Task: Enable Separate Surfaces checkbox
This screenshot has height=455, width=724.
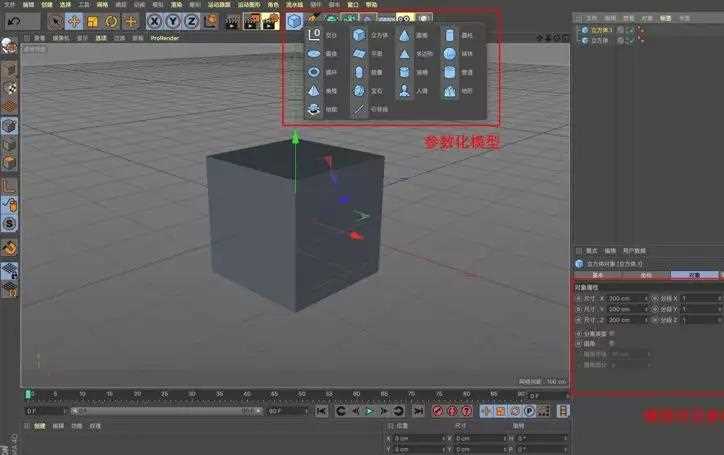Action: click(x=612, y=334)
